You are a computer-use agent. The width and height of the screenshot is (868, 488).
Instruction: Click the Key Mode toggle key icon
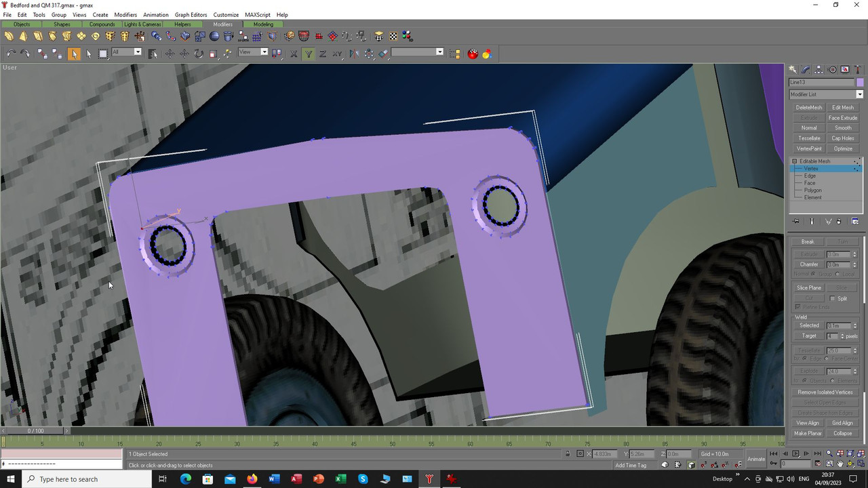(x=773, y=464)
